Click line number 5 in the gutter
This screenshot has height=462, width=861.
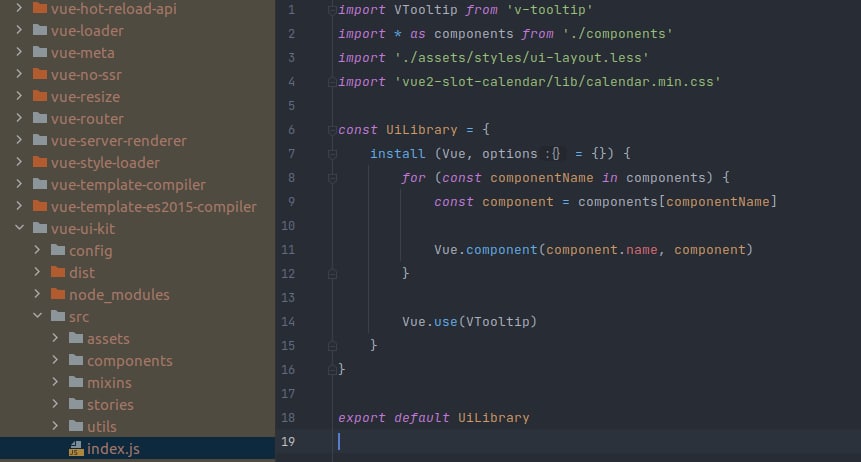pos(291,105)
